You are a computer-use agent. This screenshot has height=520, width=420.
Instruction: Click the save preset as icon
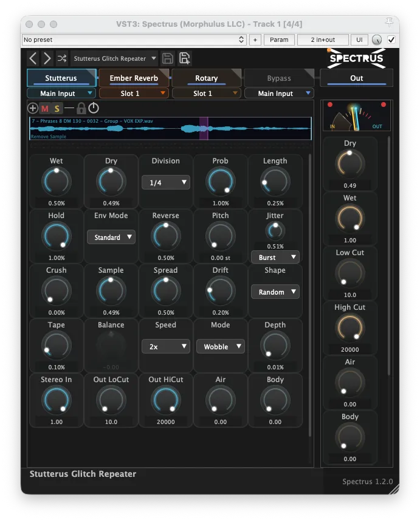click(184, 58)
